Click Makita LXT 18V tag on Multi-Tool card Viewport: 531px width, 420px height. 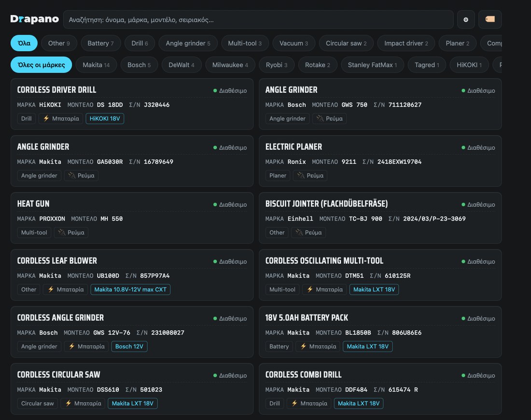374,289
